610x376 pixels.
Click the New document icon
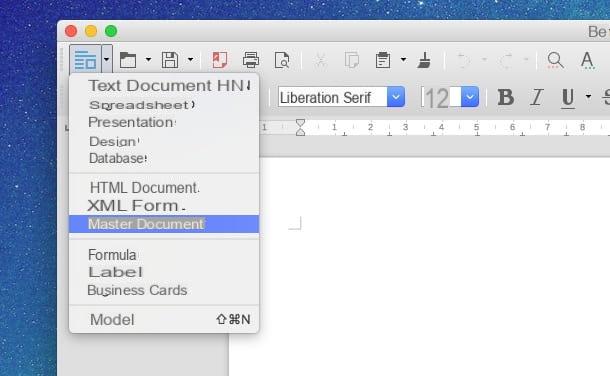(85, 59)
